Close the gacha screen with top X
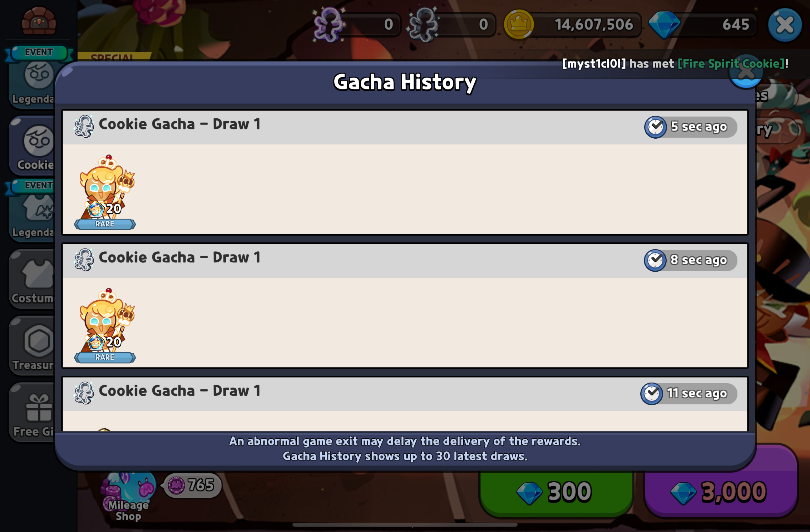 (x=785, y=25)
